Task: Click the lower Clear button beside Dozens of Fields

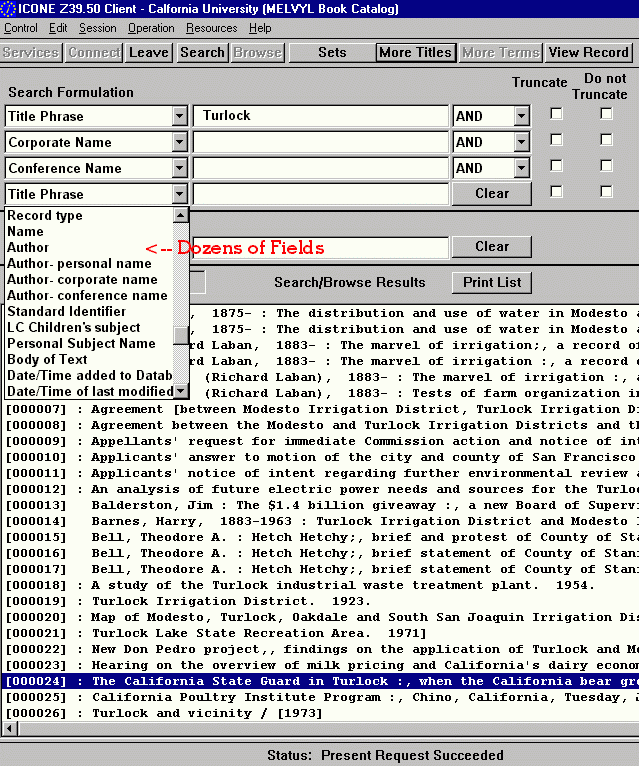Action: tap(492, 246)
